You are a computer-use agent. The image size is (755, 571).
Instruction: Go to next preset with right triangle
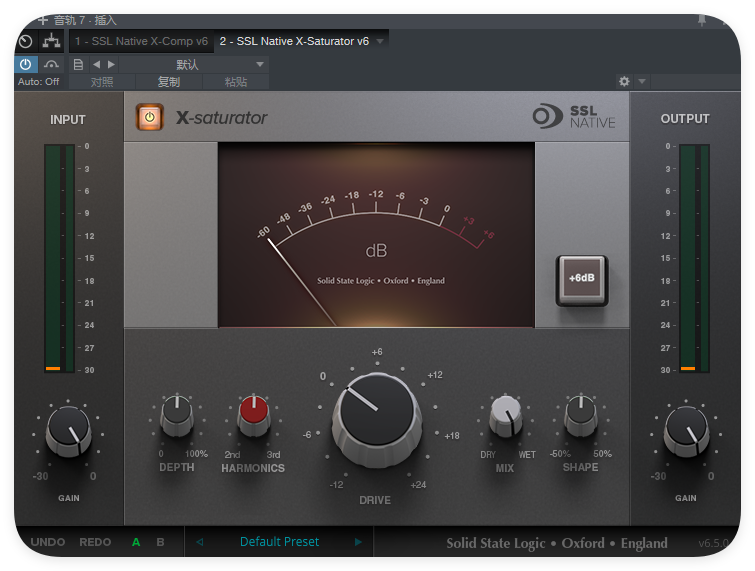(358, 542)
